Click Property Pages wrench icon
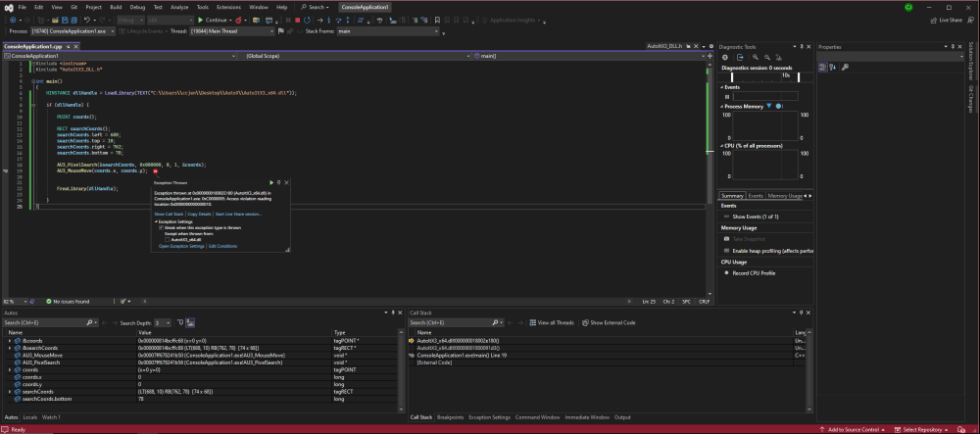The height and width of the screenshot is (434, 980). coord(845,67)
